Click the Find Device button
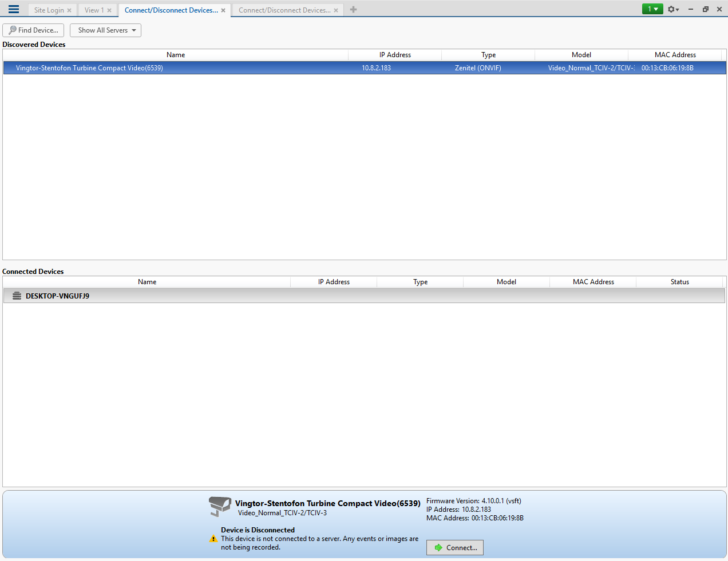 pos(33,30)
